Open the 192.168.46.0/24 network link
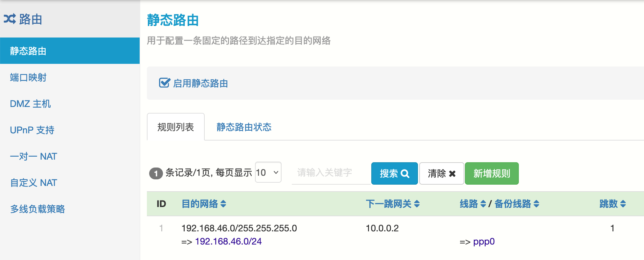This screenshot has height=260, width=644. click(228, 242)
